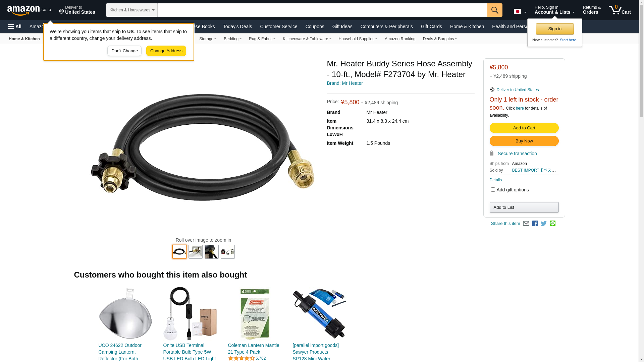Click the Add to Cart button
Screen dimensions: 644x362
[x=524, y=128]
